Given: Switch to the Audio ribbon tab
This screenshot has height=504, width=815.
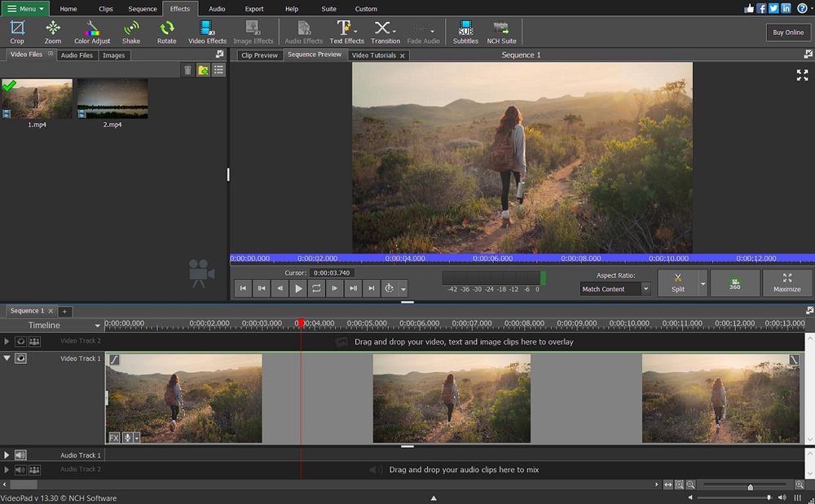Looking at the screenshot, I should coord(217,9).
